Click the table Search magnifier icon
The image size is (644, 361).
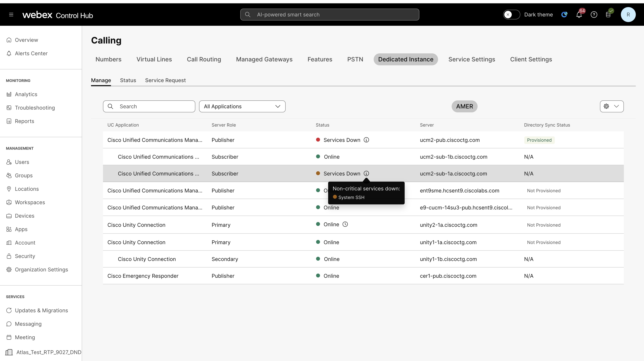click(110, 106)
